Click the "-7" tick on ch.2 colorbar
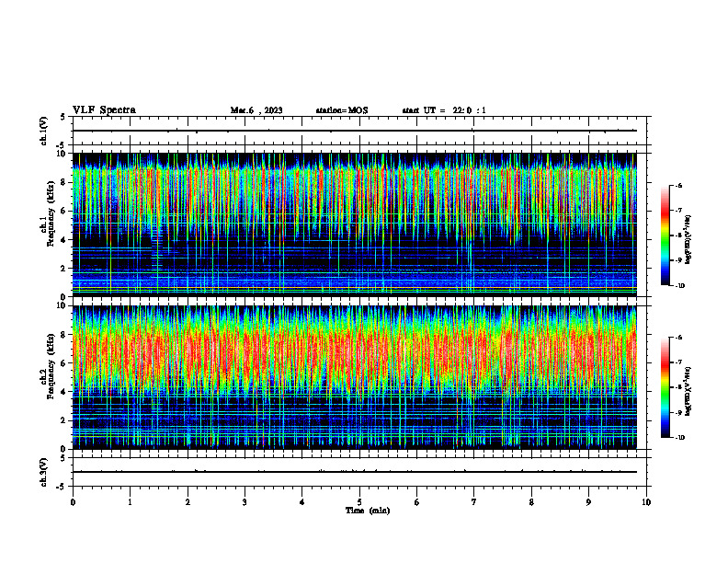728x563 pixels. [x=678, y=362]
